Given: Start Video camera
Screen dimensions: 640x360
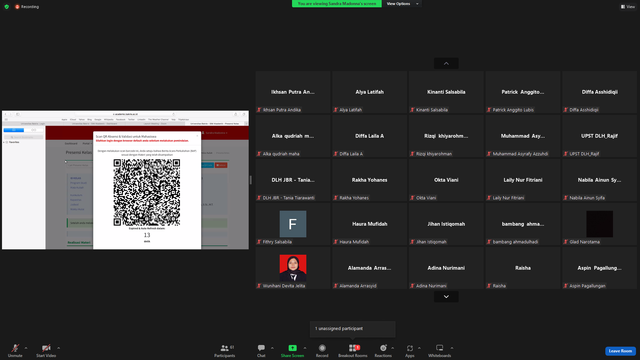Looking at the screenshot, I should pyautogui.click(x=46, y=350).
